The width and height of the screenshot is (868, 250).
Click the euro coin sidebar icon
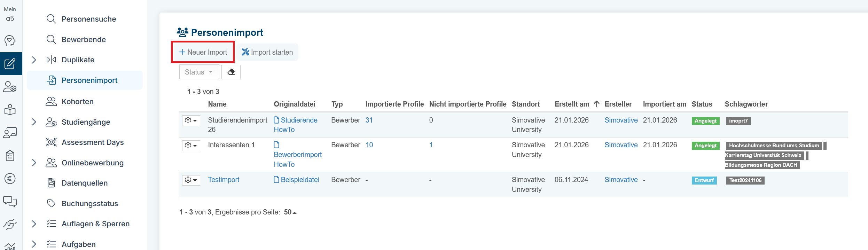click(10, 179)
